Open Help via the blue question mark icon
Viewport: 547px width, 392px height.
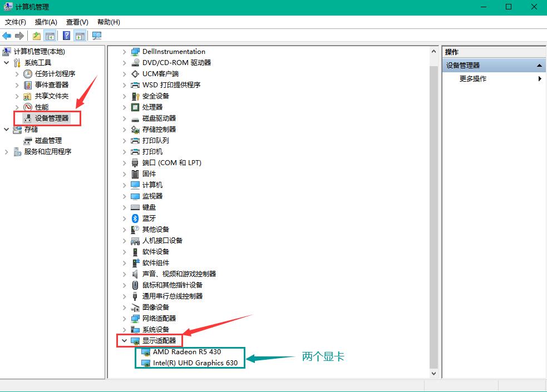pyautogui.click(x=66, y=36)
